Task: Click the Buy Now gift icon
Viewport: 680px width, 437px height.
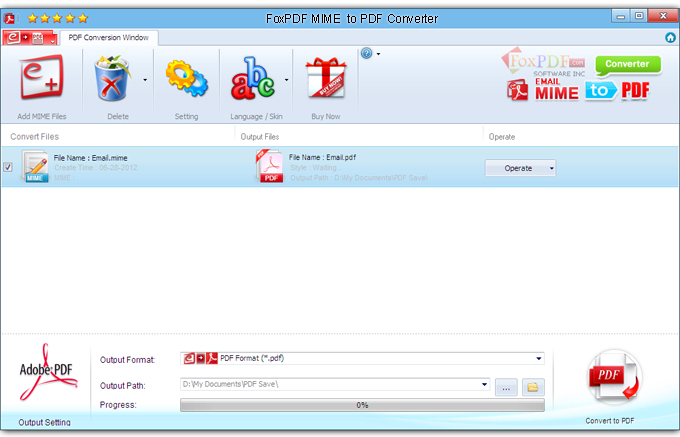Action: (326, 78)
